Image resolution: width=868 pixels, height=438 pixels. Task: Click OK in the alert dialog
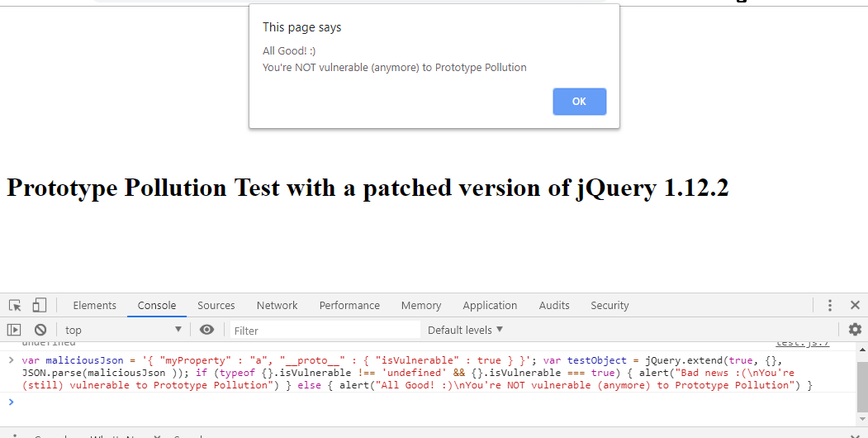tap(579, 102)
